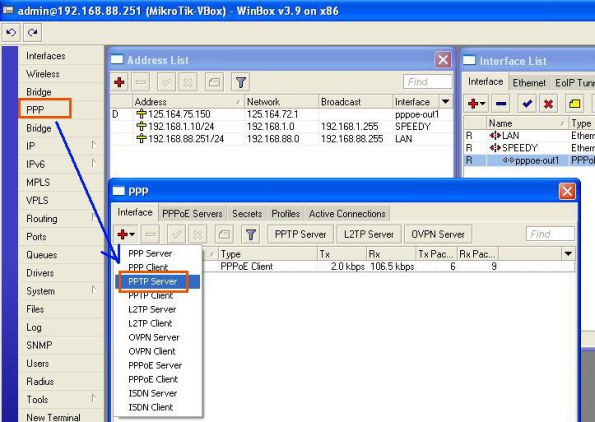
Task: Click SPEEDY interface icon in Interface List
Action: [x=495, y=148]
